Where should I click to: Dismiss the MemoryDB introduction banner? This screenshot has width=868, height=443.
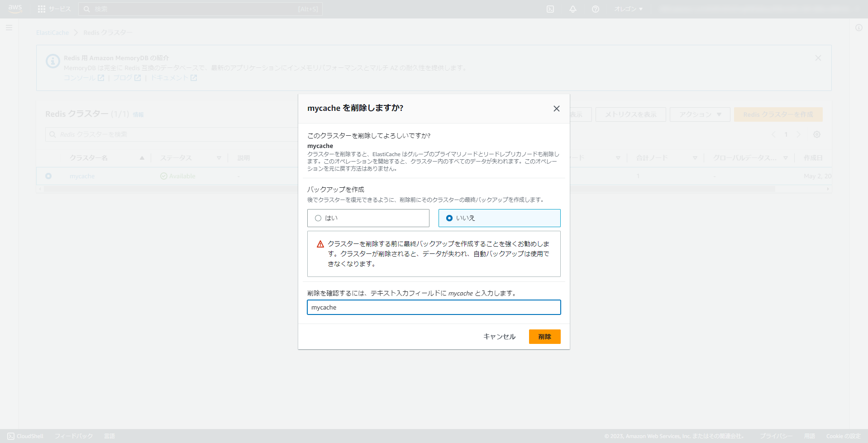click(x=818, y=58)
